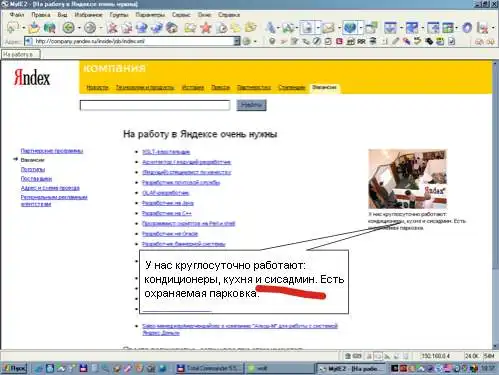Open the Партнерские программы sidebar link
Viewport: 499px width, 375px height.
click(x=52, y=151)
